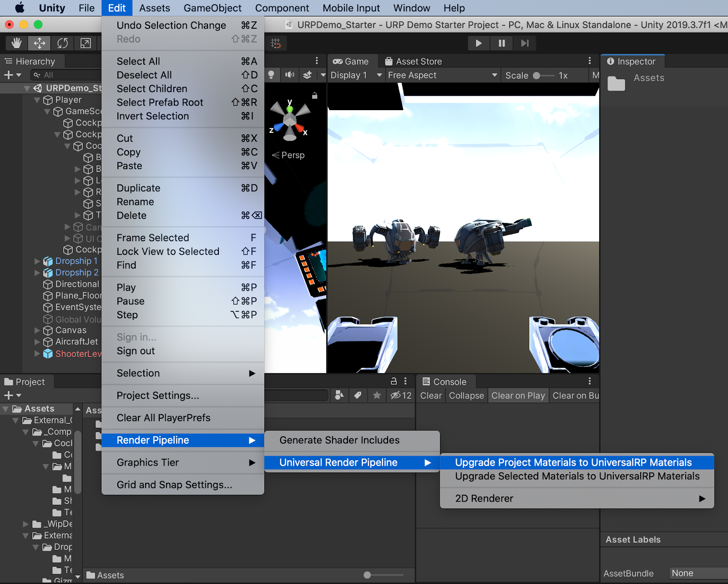The height and width of the screenshot is (584, 728).
Task: Select the Rotate tool in the toolbar
Action: (x=62, y=43)
